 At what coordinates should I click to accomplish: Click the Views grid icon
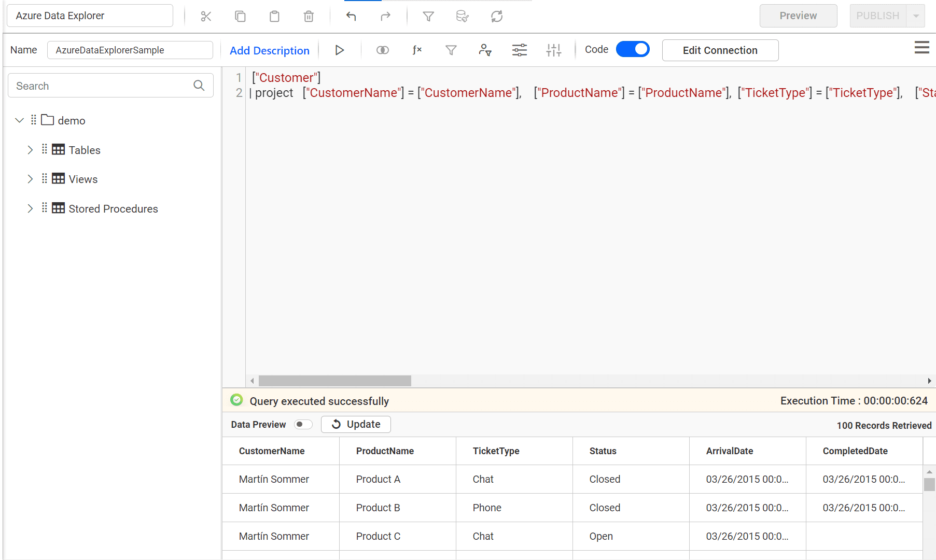tap(59, 178)
